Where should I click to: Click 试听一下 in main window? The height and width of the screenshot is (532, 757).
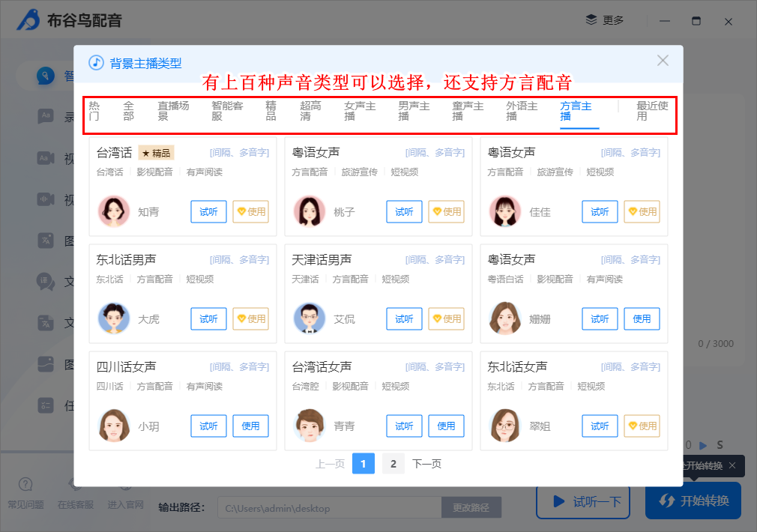point(583,502)
